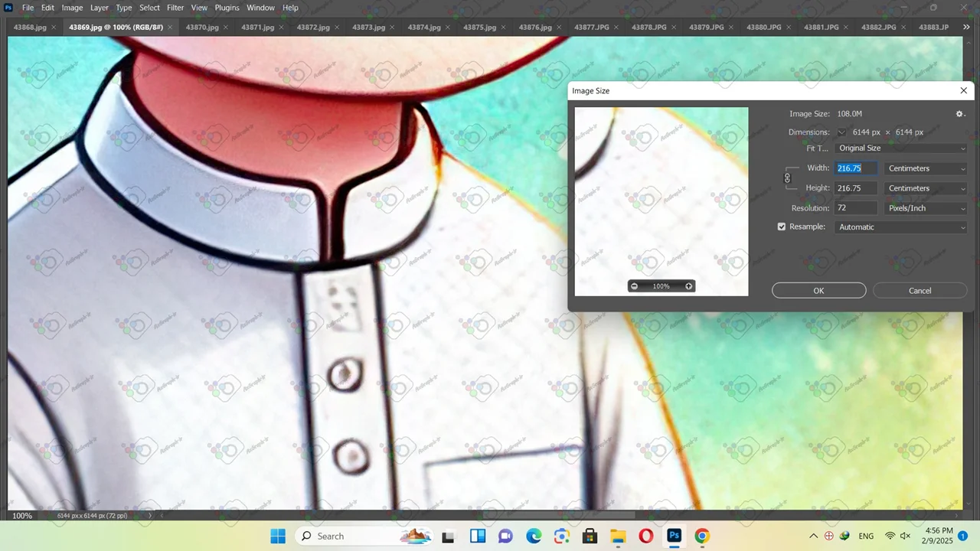Click the preview zoom out minus icon

[634, 286]
